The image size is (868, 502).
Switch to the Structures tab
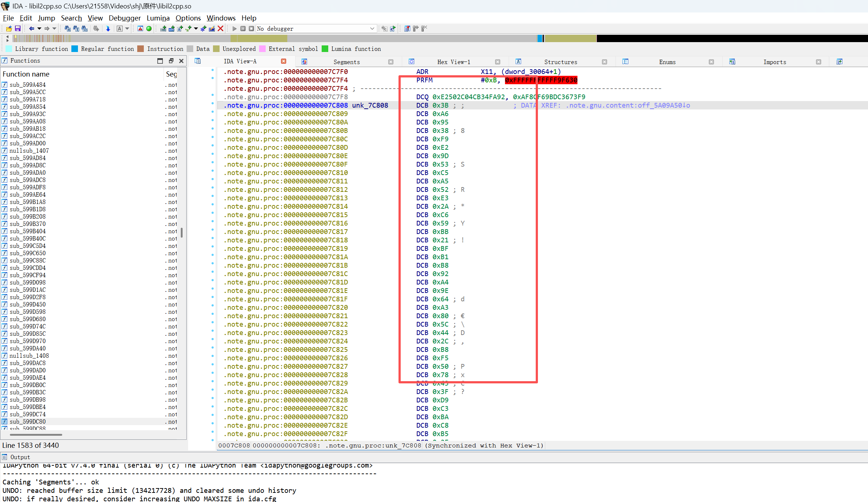point(560,62)
